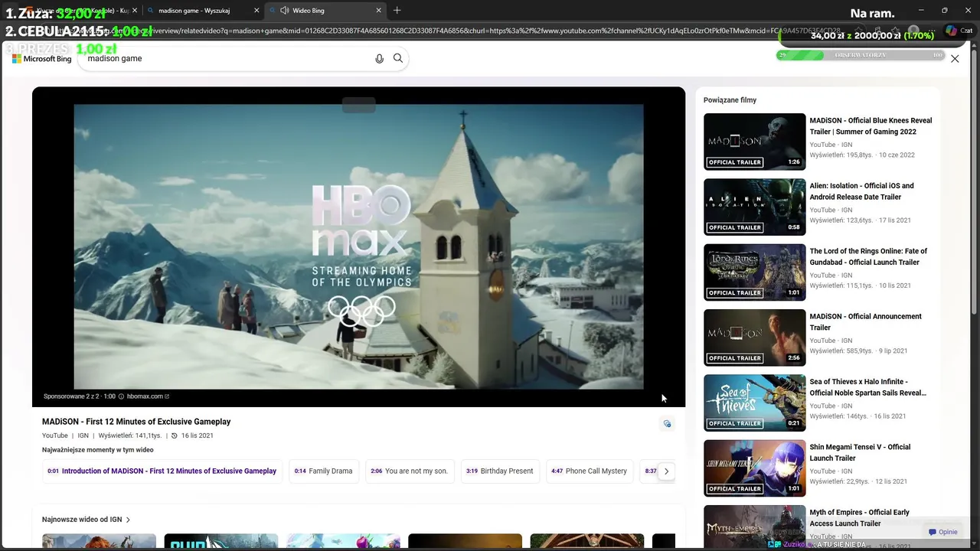Click Shin Megami Tensei V Launch Trailer title
Image resolution: width=980 pixels, height=551 pixels.
tap(861, 452)
